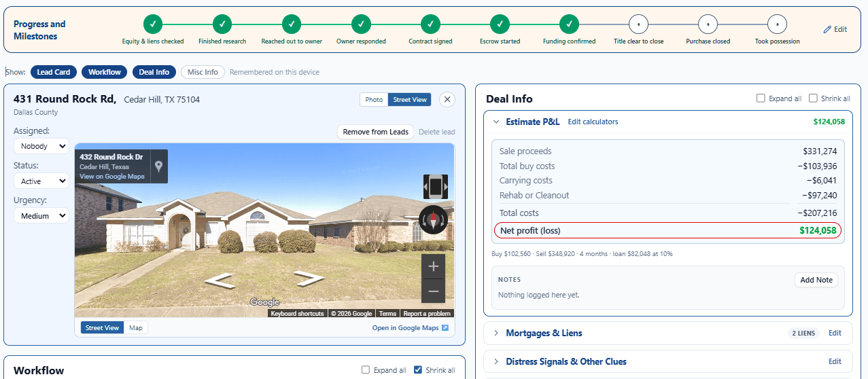
Task: Select the top Street View tab
Action: [x=410, y=100]
